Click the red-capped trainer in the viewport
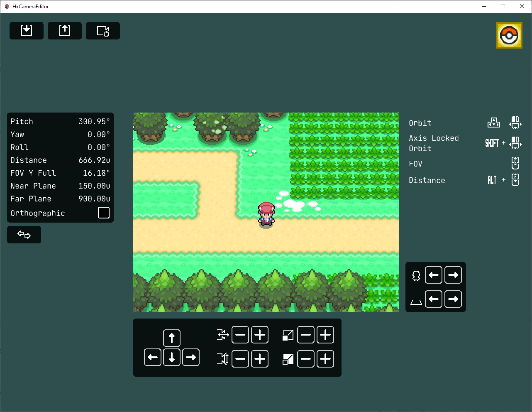The height and width of the screenshot is (412, 532). pyautogui.click(x=266, y=215)
